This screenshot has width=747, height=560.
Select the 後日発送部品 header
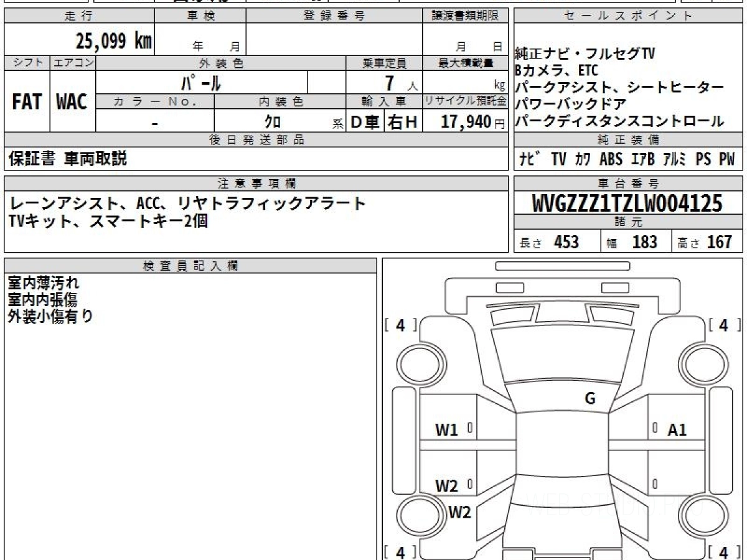pos(256,141)
